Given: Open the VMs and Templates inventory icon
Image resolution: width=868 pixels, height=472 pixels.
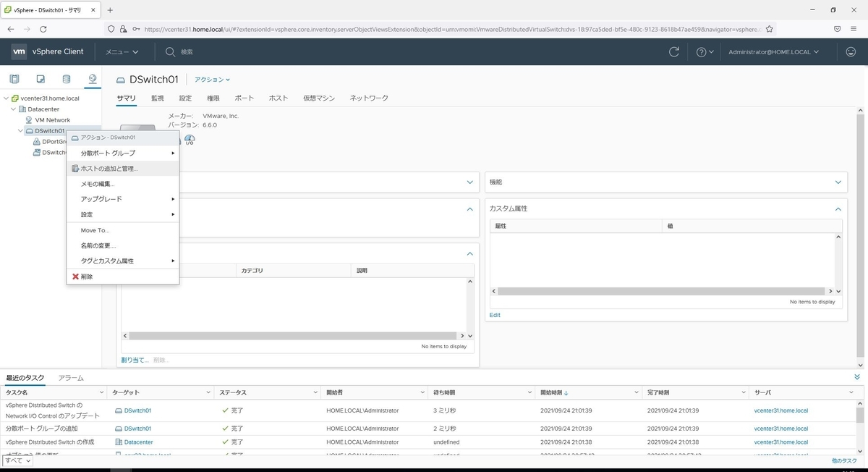Looking at the screenshot, I should point(41,79).
